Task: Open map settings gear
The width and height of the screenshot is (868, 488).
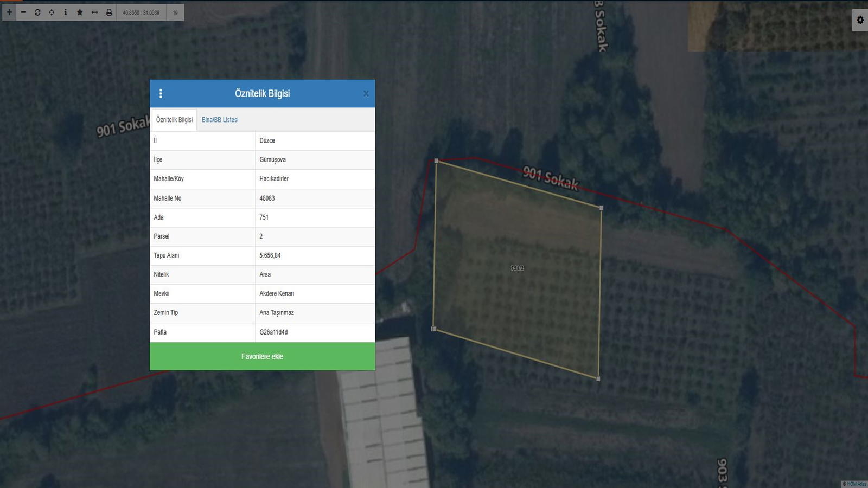Action: [860, 20]
